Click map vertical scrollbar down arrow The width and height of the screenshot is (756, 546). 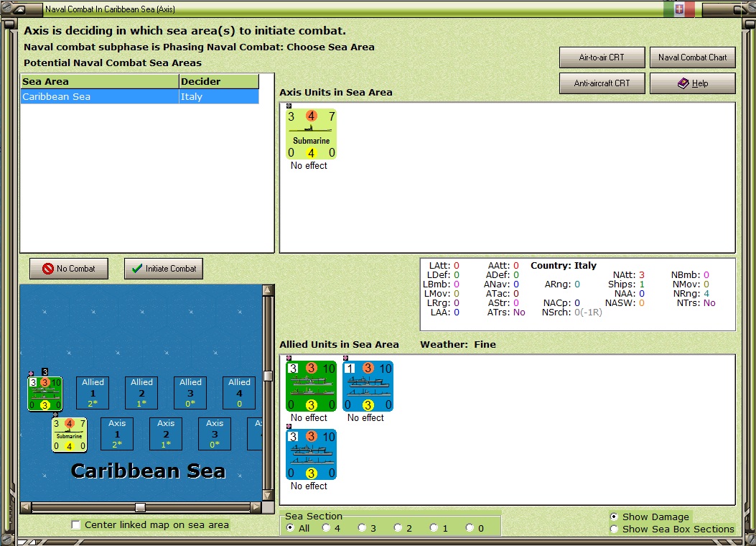(268, 496)
